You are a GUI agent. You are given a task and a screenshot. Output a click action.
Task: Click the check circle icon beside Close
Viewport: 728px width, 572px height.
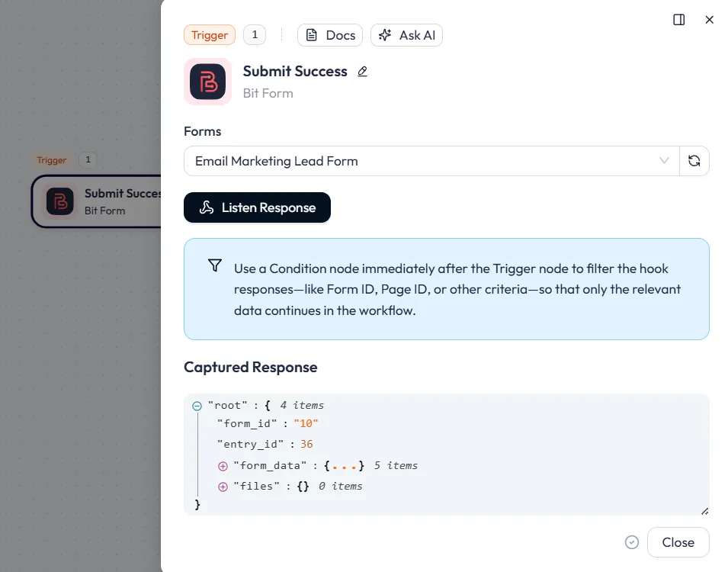tap(631, 542)
